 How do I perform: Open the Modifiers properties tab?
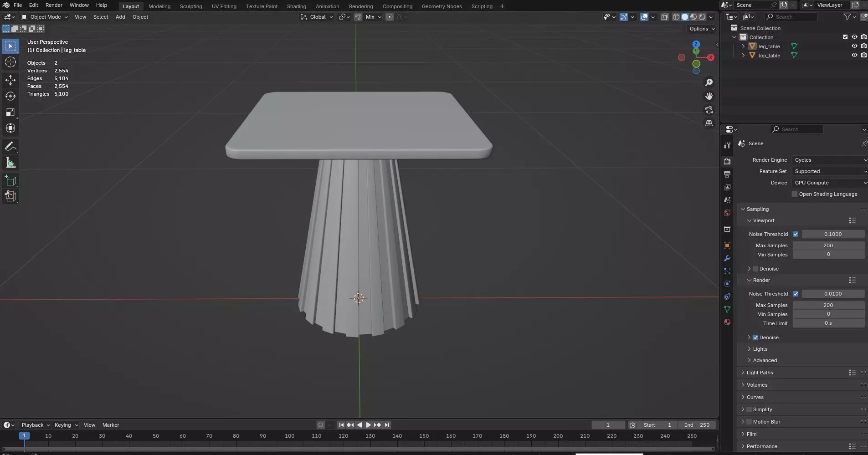tap(727, 258)
